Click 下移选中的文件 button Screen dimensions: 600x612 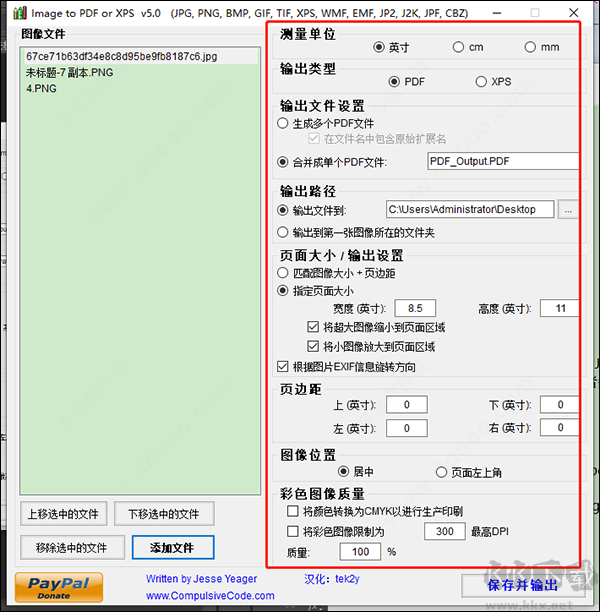pyautogui.click(x=164, y=514)
